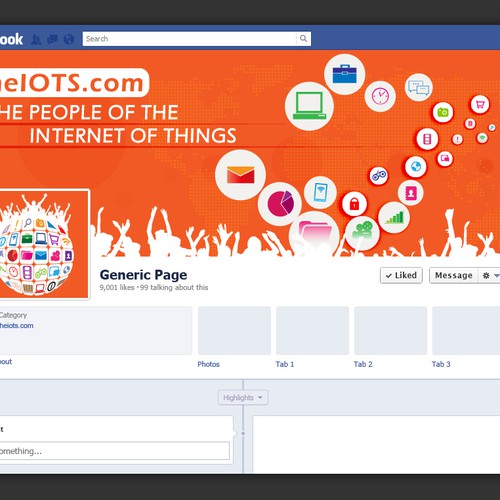Click into the Search field
Viewport: 500px width, 500px height.
click(189, 39)
